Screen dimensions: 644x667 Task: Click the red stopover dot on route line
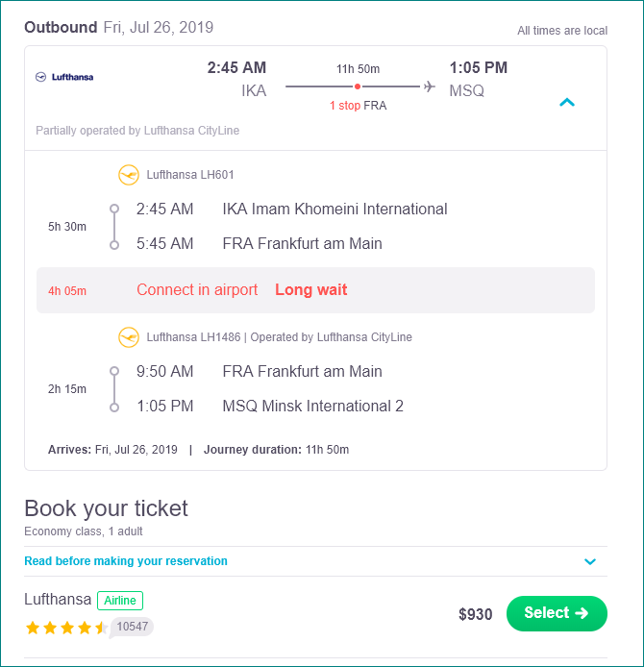tap(358, 86)
